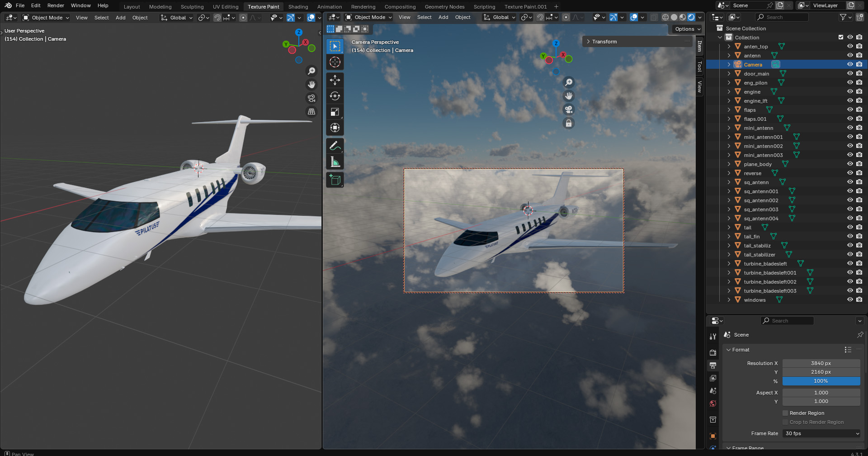Select the Add Cube tool
Viewport: 868px width, 456px height.
pyautogui.click(x=335, y=180)
